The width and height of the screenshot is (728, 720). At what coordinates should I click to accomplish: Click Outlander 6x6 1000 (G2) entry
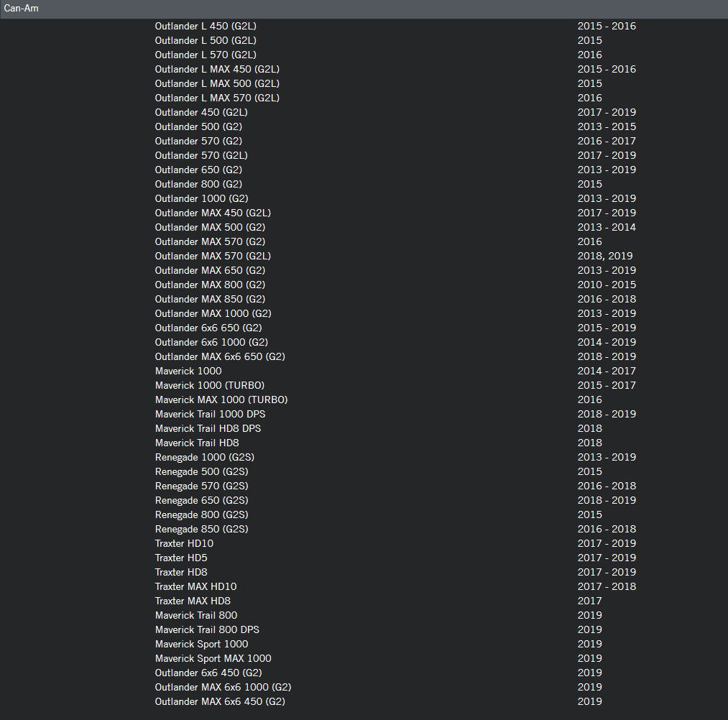(x=212, y=343)
